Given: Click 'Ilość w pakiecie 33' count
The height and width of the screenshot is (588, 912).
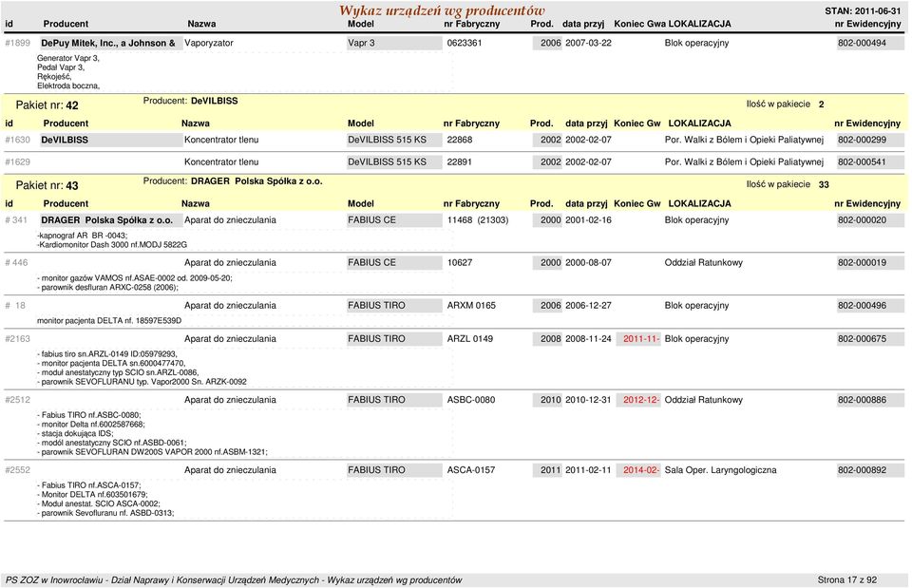Looking at the screenshot, I should pos(788,184).
